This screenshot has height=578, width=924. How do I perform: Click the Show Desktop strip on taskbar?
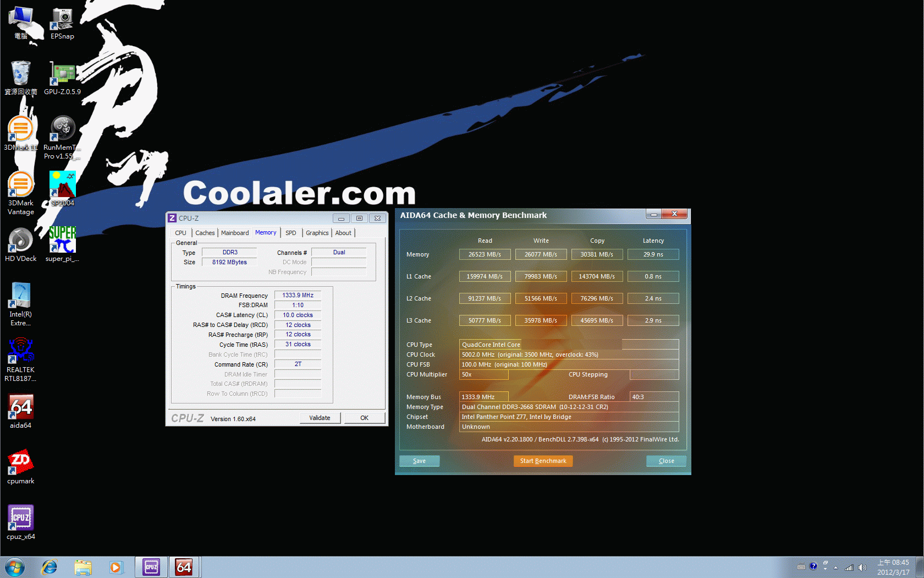click(920, 567)
